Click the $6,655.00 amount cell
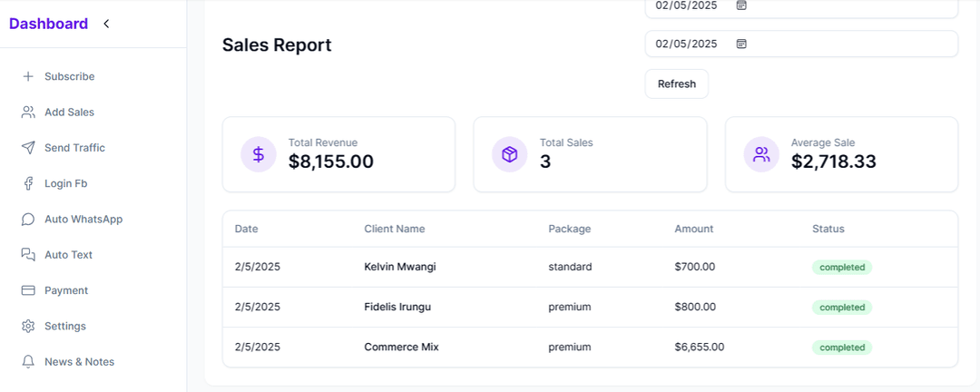This screenshot has width=980, height=392. [700, 347]
